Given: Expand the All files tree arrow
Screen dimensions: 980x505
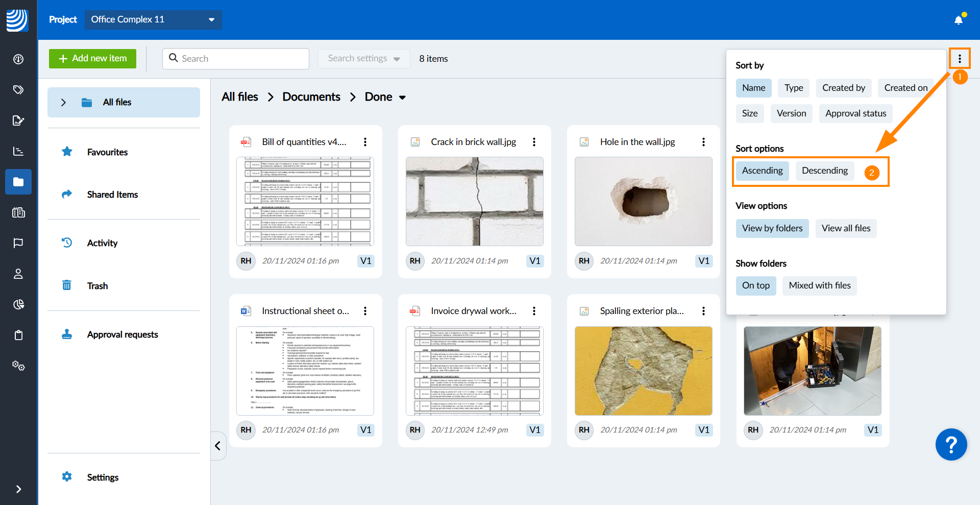Looking at the screenshot, I should click(x=63, y=103).
